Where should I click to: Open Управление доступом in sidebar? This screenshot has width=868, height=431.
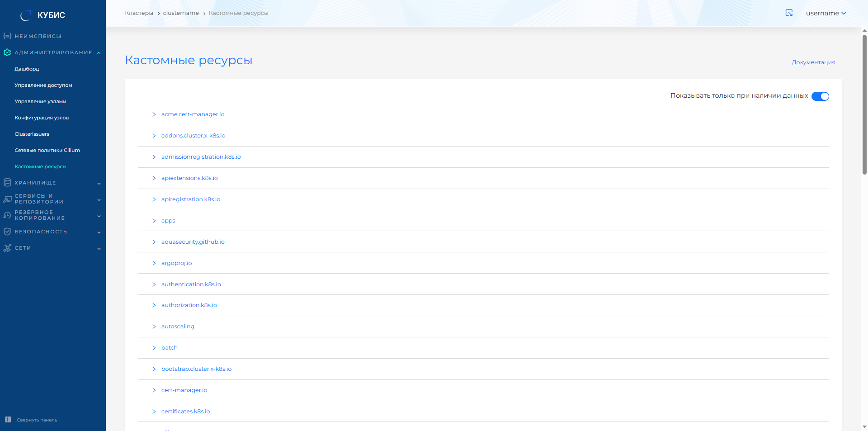[x=43, y=85]
